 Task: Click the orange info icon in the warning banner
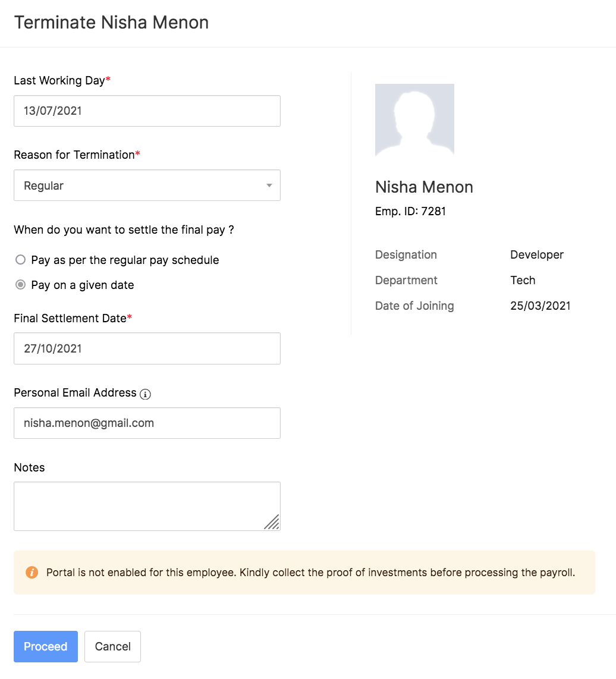(x=32, y=573)
